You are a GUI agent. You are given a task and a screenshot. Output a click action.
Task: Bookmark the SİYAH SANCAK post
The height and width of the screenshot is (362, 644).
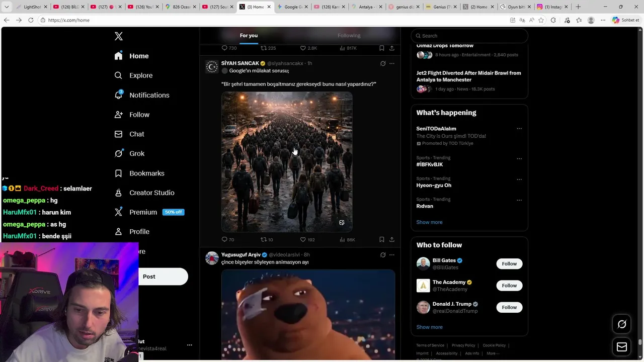[382, 239]
